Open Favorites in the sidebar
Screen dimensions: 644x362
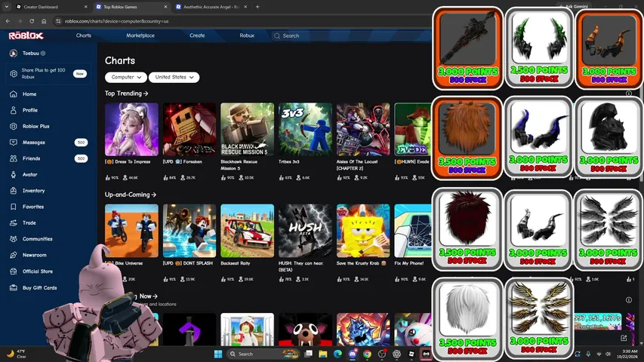(33, 207)
